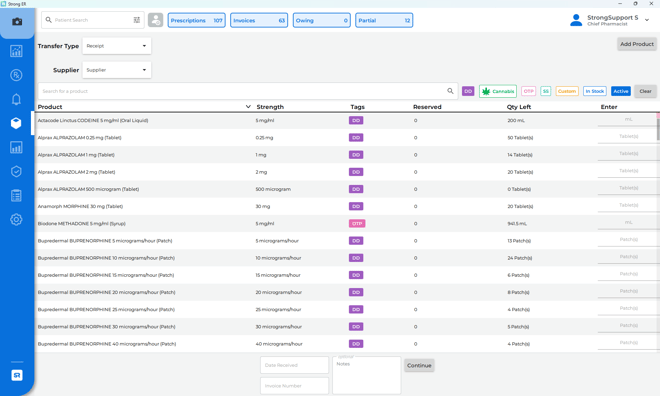660x396 pixels.
Task: Select Bupredermal BUPRENORPHINE 10 micrograms/hour row
Action: click(x=347, y=258)
